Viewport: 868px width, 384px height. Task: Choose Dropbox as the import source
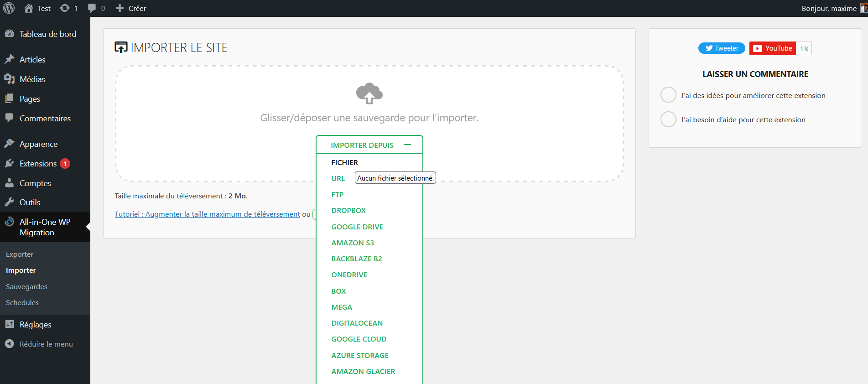coord(348,210)
